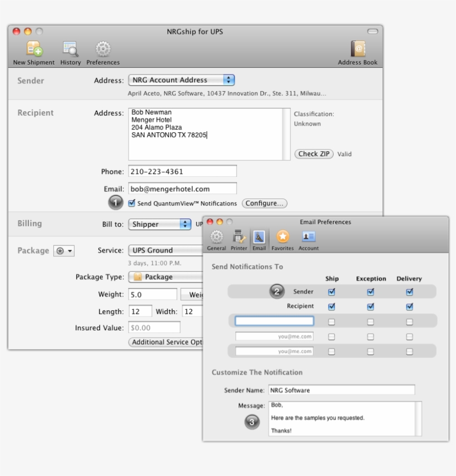Click the Width field
456x476 pixels.
click(192, 311)
